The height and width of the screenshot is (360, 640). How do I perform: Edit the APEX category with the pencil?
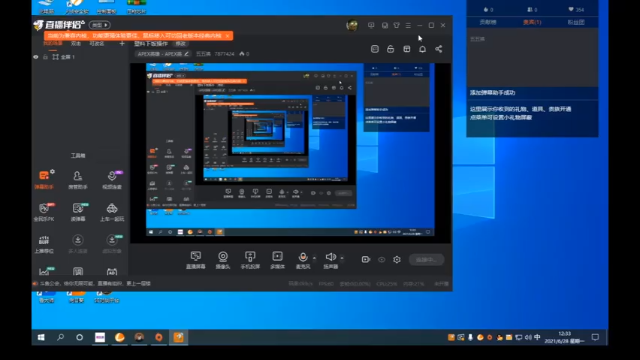pos(187,53)
